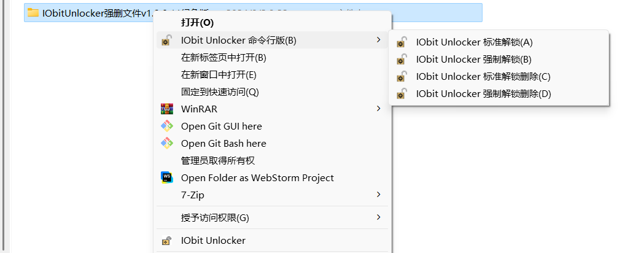This screenshot has width=644, height=253.
Task: Click 管理员取得所有权 menu entry
Action: coord(217,161)
